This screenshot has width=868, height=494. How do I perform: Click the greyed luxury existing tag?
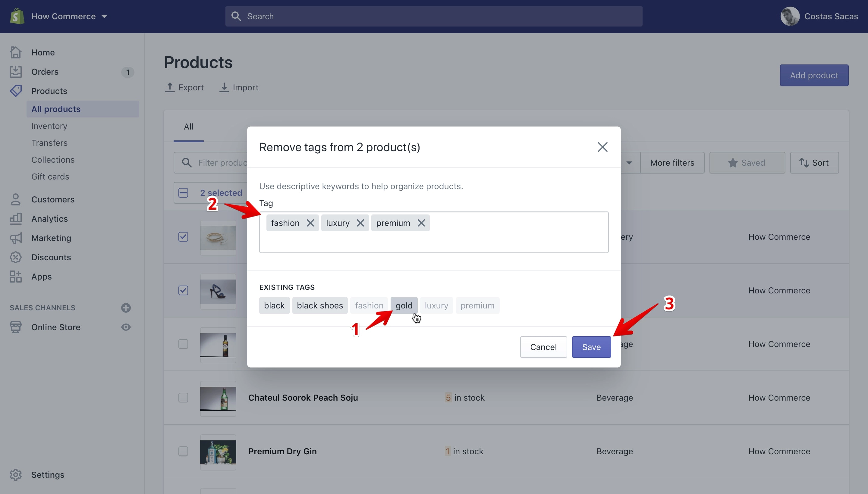point(436,305)
